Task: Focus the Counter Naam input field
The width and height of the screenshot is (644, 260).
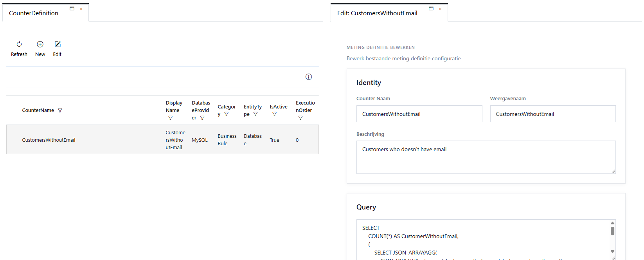Action: click(419, 114)
